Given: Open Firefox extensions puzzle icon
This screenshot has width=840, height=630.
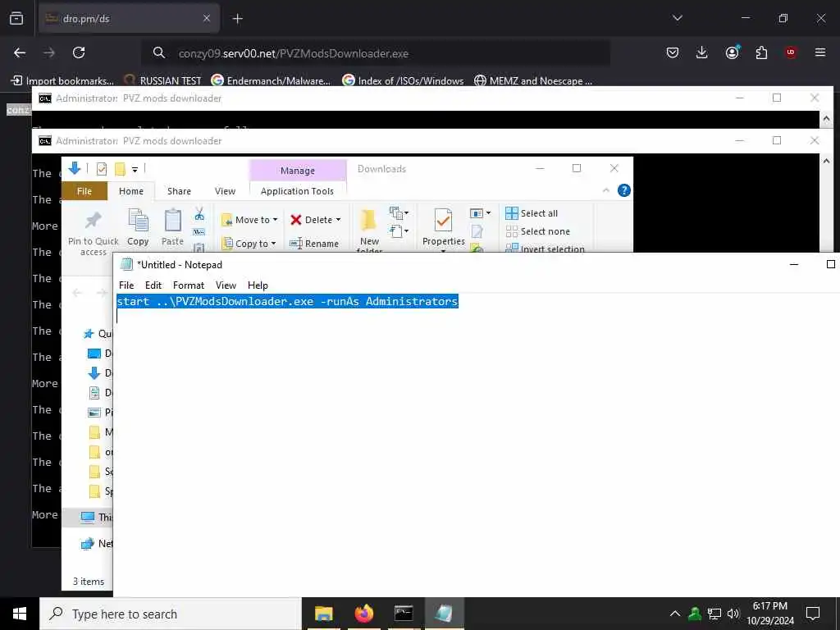Looking at the screenshot, I should (x=761, y=52).
